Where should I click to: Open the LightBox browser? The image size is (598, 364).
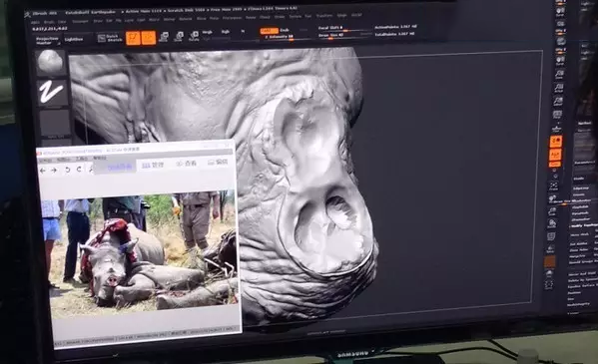coord(74,39)
